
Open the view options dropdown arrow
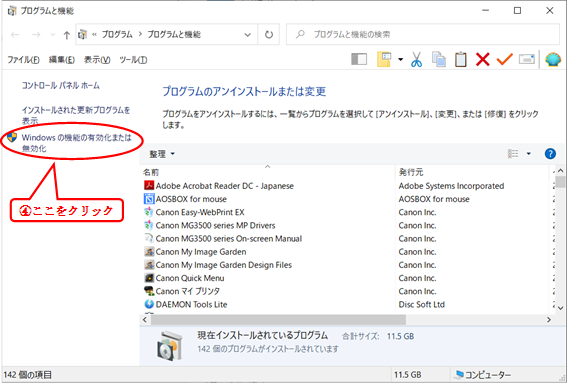528,154
